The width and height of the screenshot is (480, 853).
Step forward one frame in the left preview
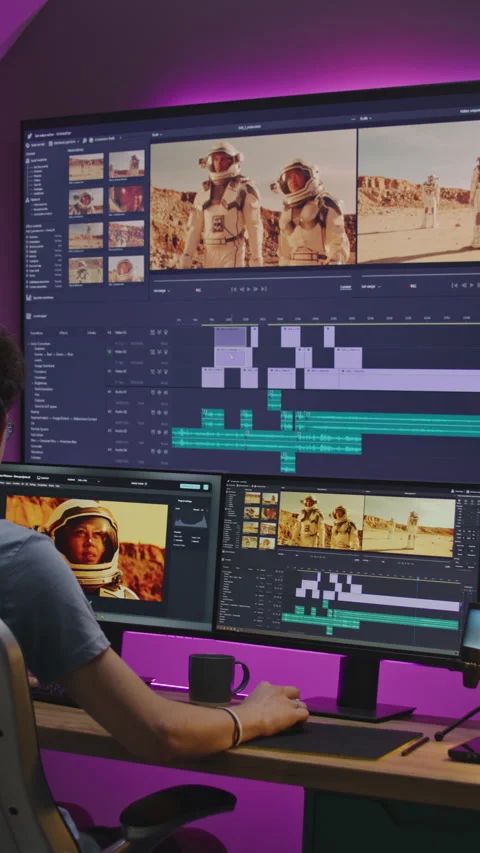coord(255,289)
